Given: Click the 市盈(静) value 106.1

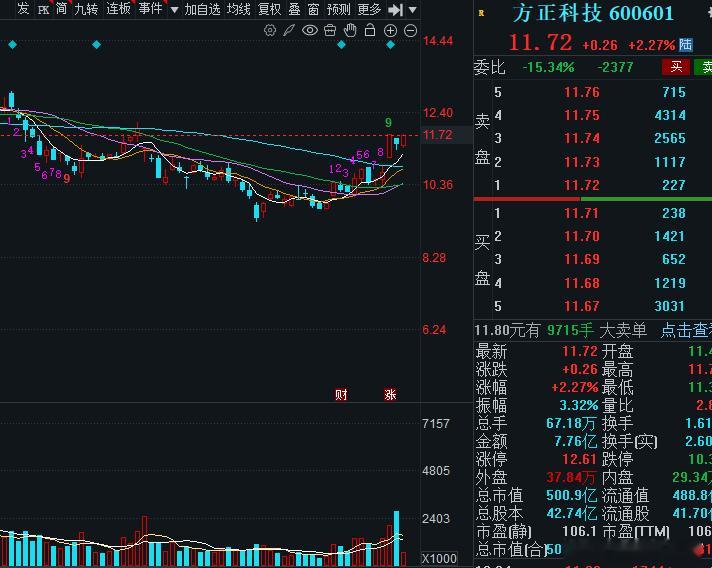Looking at the screenshot, I should point(579,531).
